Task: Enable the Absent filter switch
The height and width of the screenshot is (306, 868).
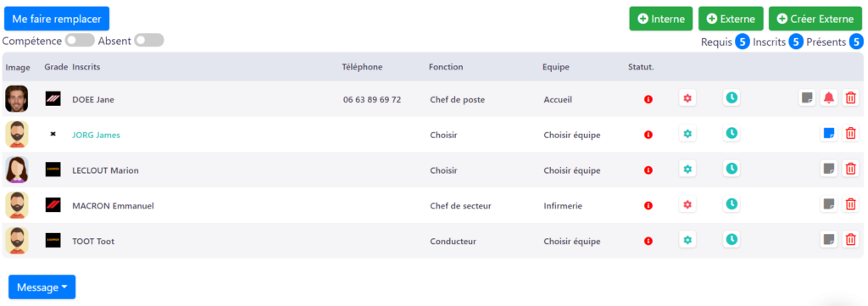Action: pyautogui.click(x=149, y=41)
